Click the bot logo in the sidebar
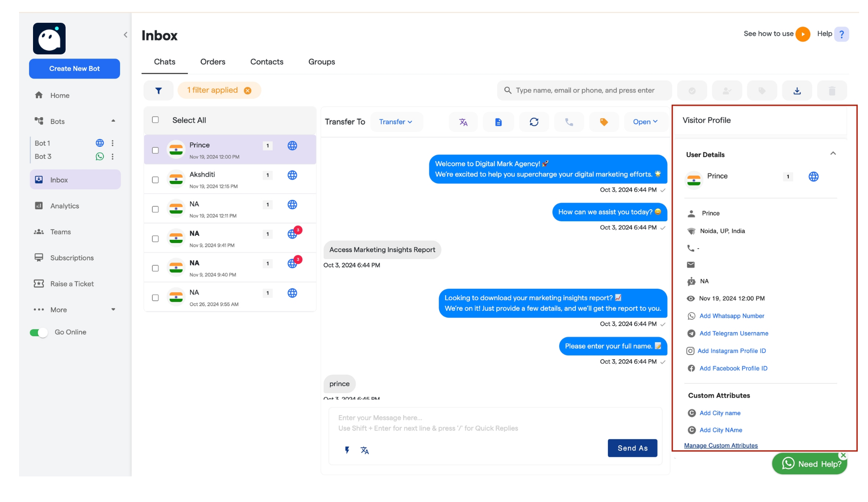The width and height of the screenshot is (868, 502). (49, 39)
